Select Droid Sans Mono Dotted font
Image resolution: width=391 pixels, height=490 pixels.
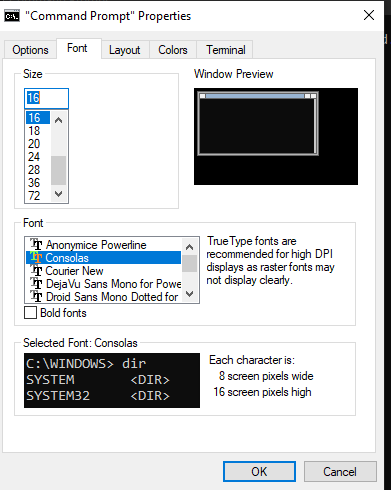coord(104,296)
